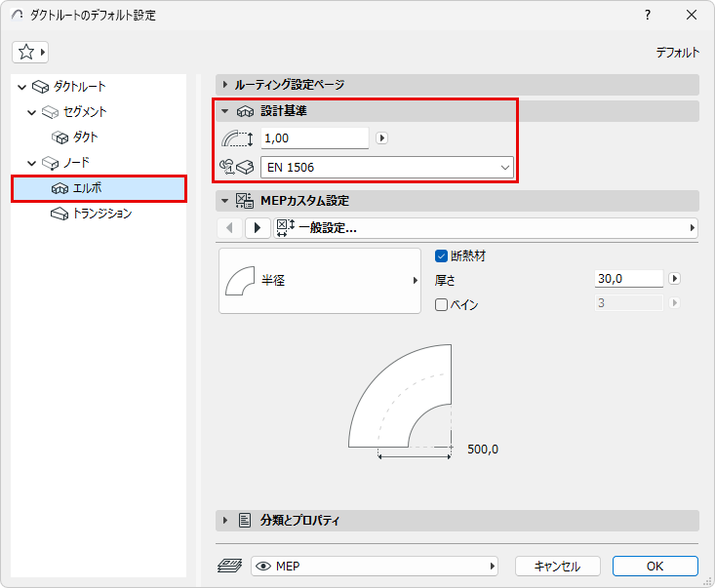Open the MEP layer selector

[x=374, y=567]
